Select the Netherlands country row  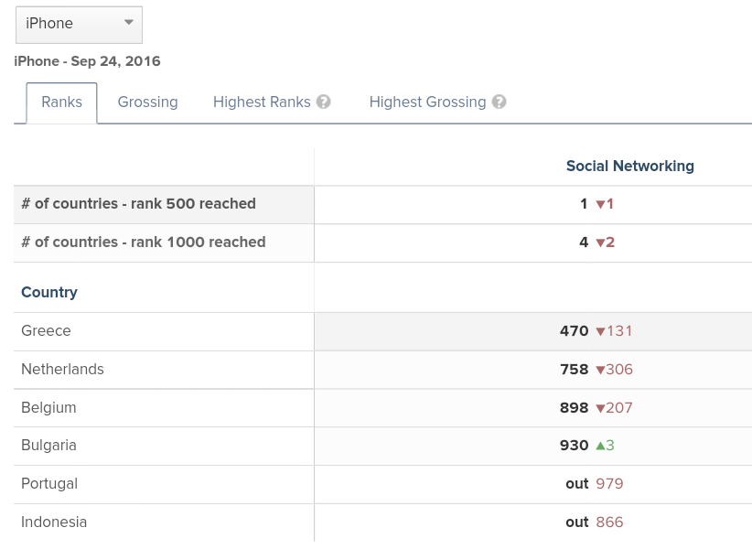[x=62, y=370]
